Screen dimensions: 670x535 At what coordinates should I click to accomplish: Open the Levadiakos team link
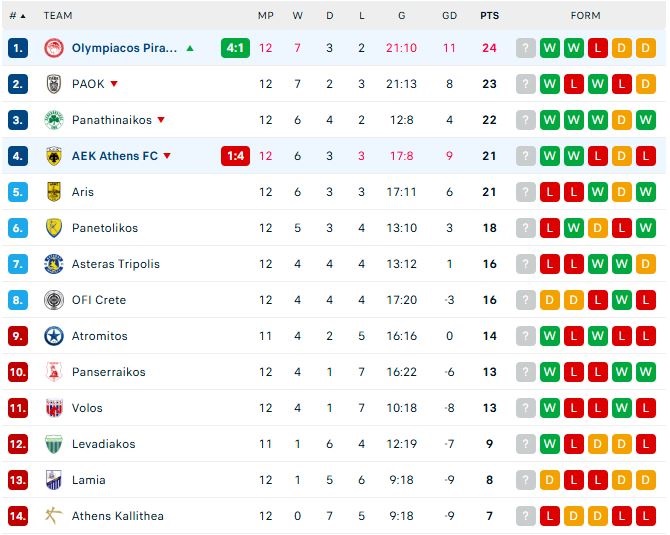tap(103, 444)
